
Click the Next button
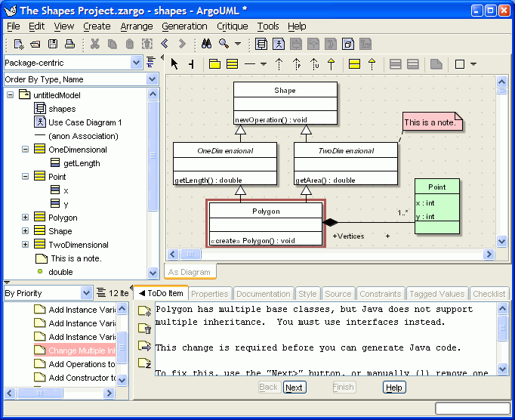(295, 388)
